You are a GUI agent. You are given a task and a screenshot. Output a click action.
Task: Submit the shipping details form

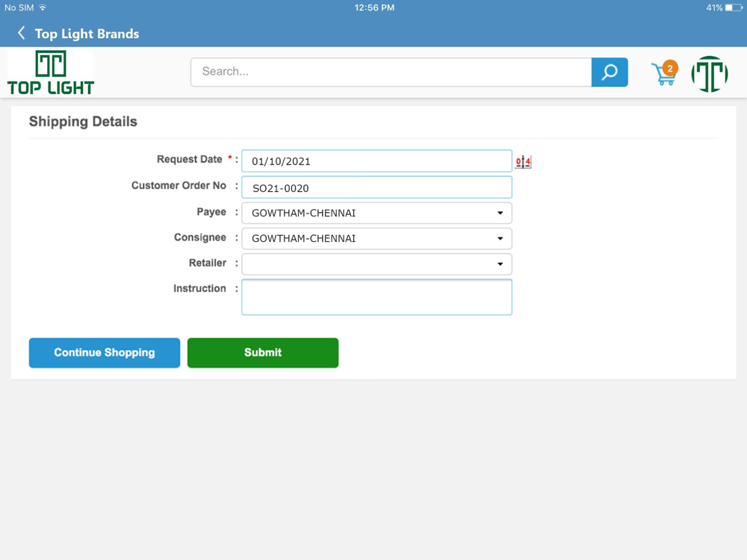263,353
